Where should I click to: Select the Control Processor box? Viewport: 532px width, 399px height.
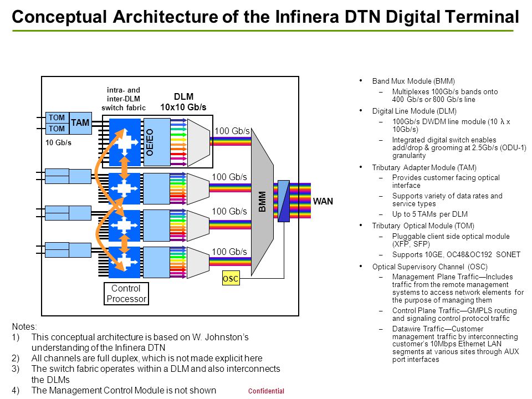tap(126, 294)
